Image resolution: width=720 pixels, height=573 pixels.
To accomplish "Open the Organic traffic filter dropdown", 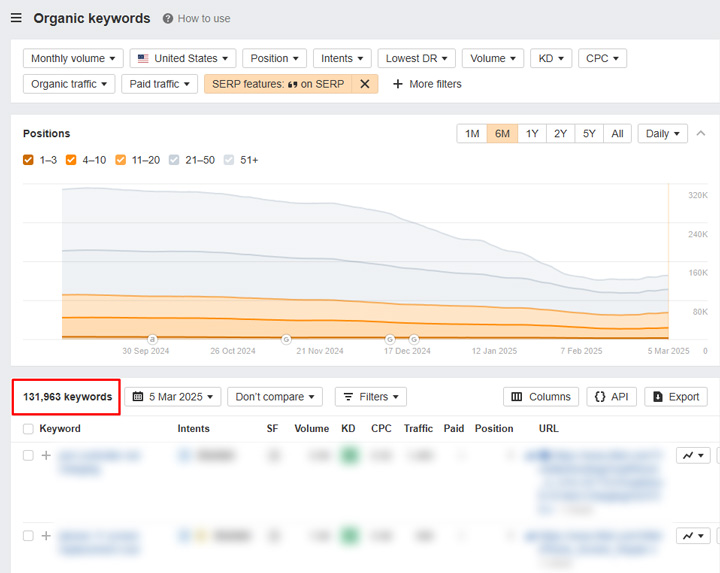I will 69,84.
